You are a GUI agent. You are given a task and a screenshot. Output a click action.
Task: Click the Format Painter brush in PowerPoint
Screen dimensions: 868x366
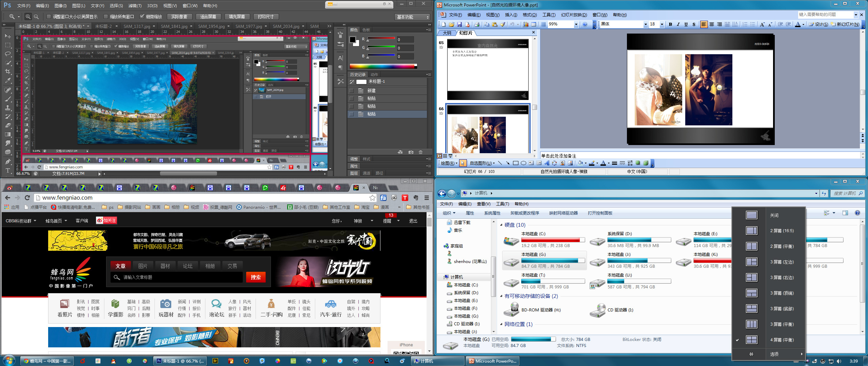click(x=503, y=24)
